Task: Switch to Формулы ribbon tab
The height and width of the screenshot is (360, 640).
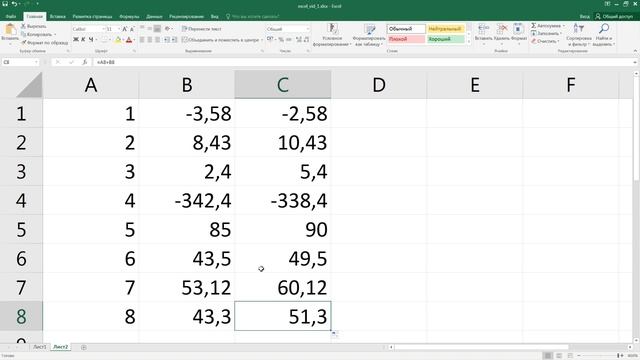Action: pos(129,16)
